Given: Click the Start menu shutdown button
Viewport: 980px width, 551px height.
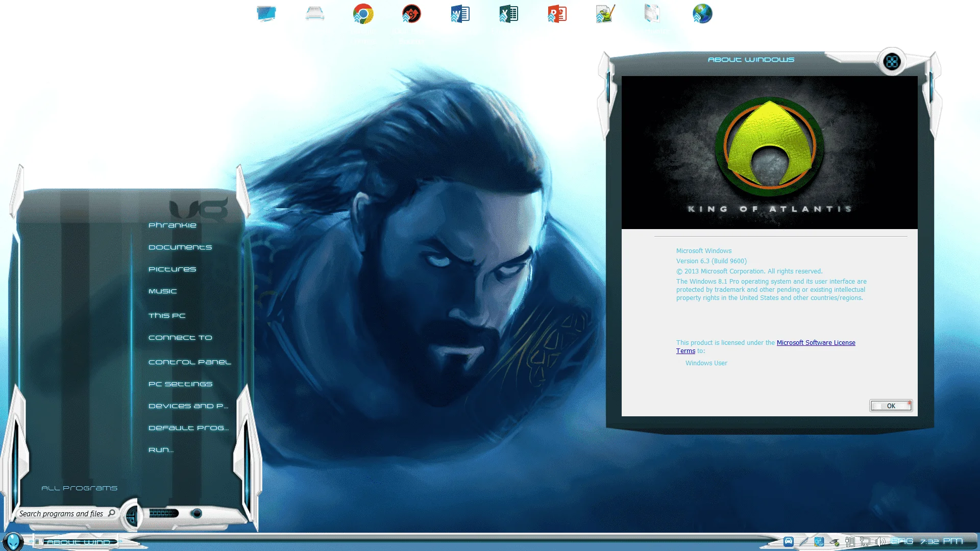Looking at the screenshot, I should click(x=163, y=513).
